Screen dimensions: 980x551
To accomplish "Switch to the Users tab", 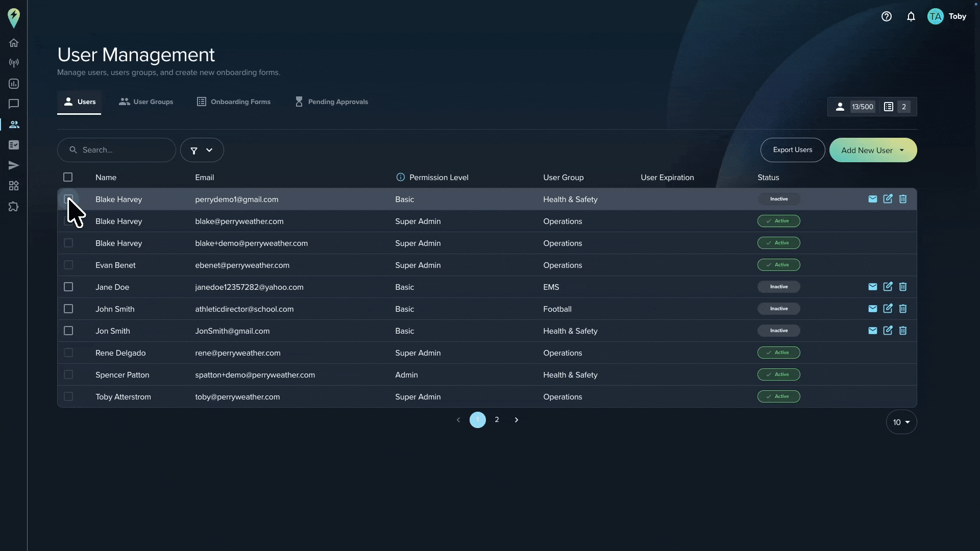I will (79, 102).
